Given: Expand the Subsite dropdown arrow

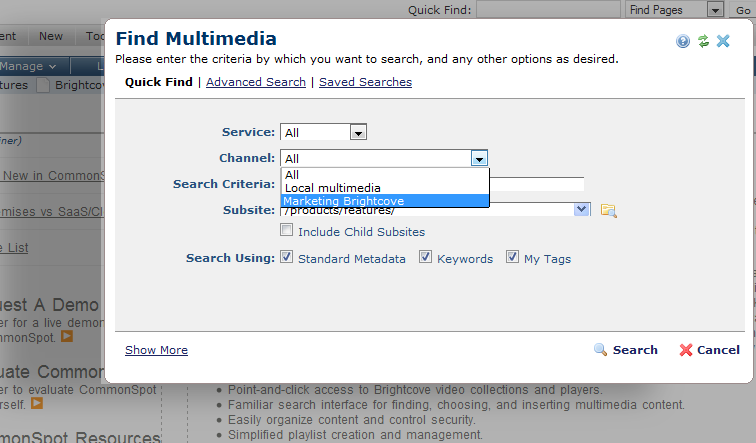Looking at the screenshot, I should point(581,210).
